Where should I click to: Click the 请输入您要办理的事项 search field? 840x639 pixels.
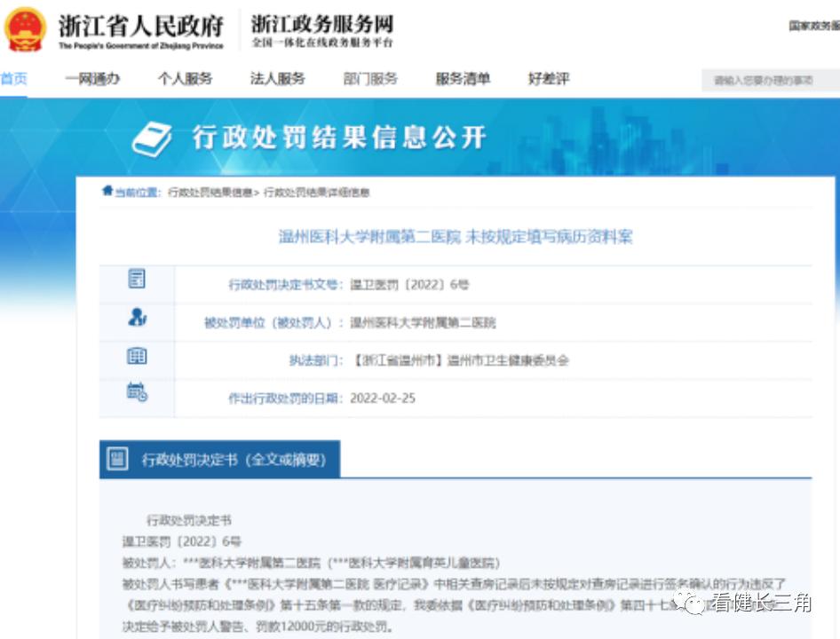(769, 79)
